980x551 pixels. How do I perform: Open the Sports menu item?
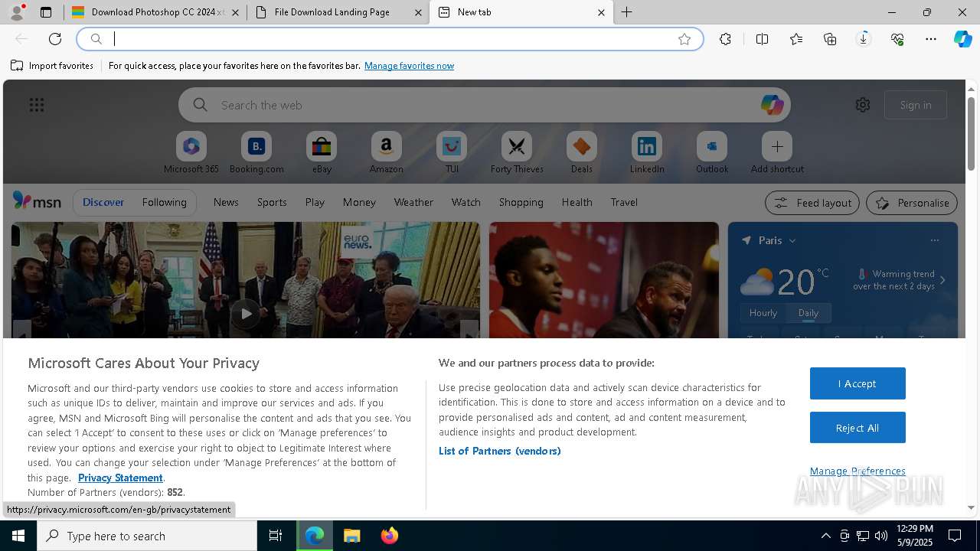[272, 202]
